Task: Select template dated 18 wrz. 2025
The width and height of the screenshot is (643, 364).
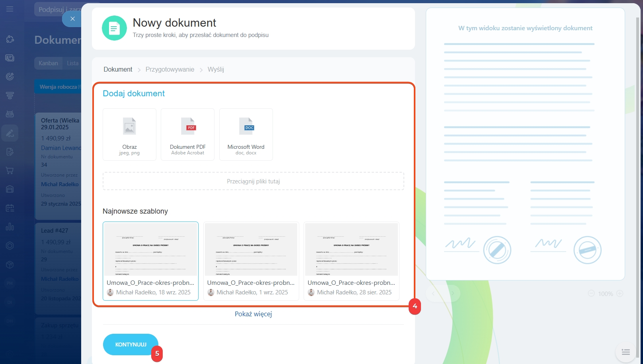Action: (150, 261)
